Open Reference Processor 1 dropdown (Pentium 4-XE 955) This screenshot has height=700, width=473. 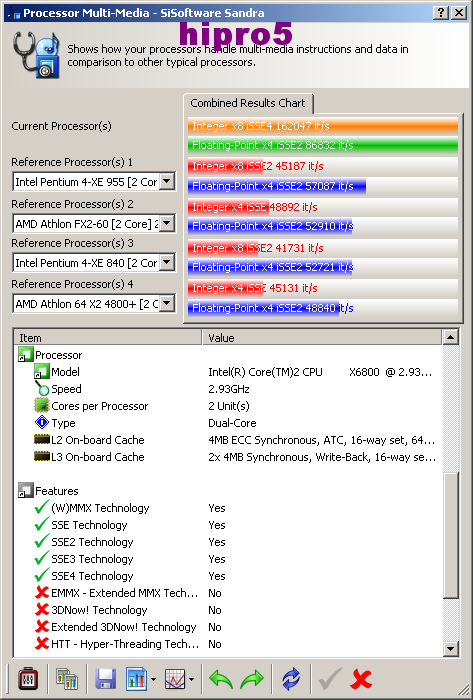pos(166,182)
